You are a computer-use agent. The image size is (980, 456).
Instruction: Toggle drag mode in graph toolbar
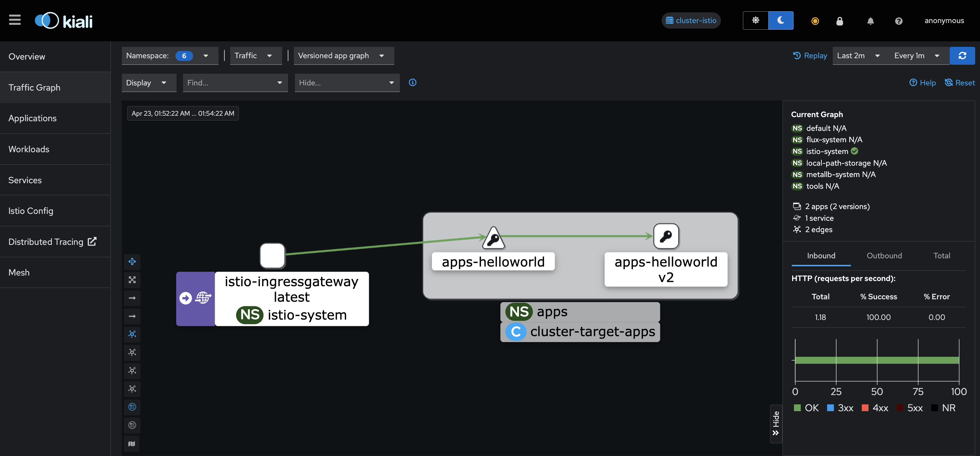[132, 261]
